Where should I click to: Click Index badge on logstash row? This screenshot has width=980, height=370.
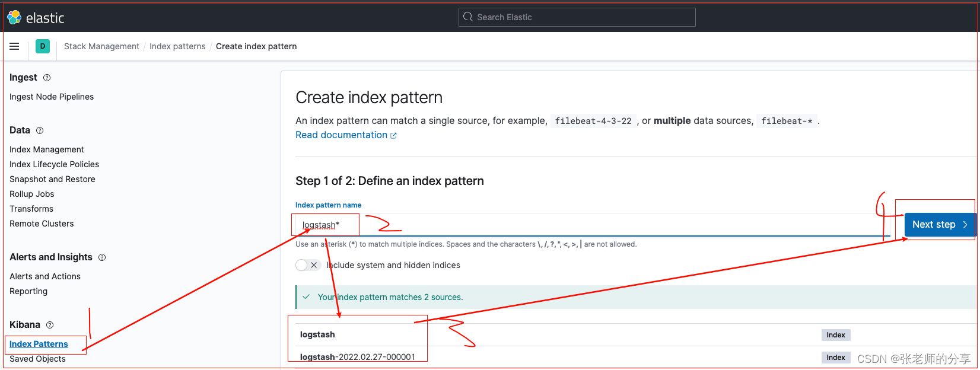(x=836, y=335)
